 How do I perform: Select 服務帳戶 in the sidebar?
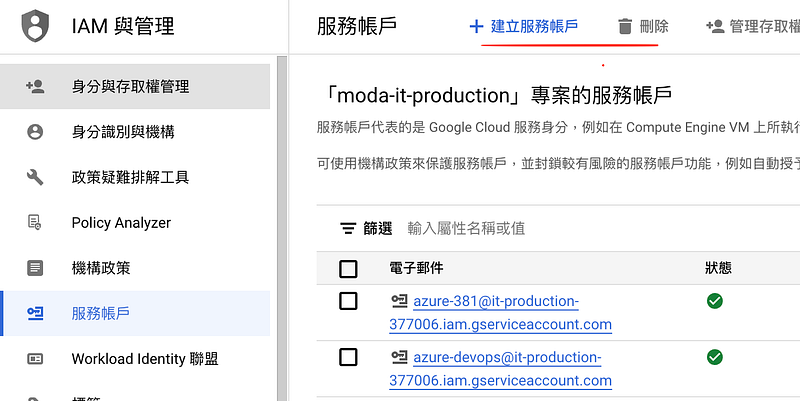(135, 313)
